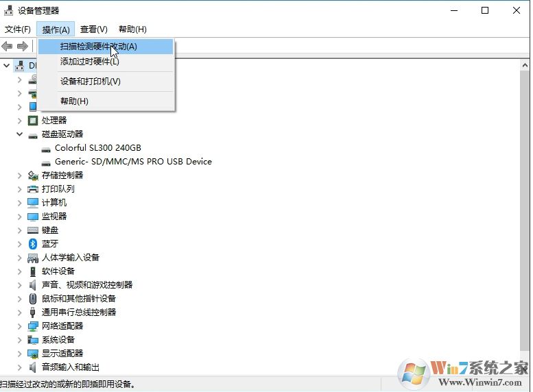The width and height of the screenshot is (533, 392).
Task: Choose 添加过时硬件(L) from the menu
Action: (x=106, y=62)
